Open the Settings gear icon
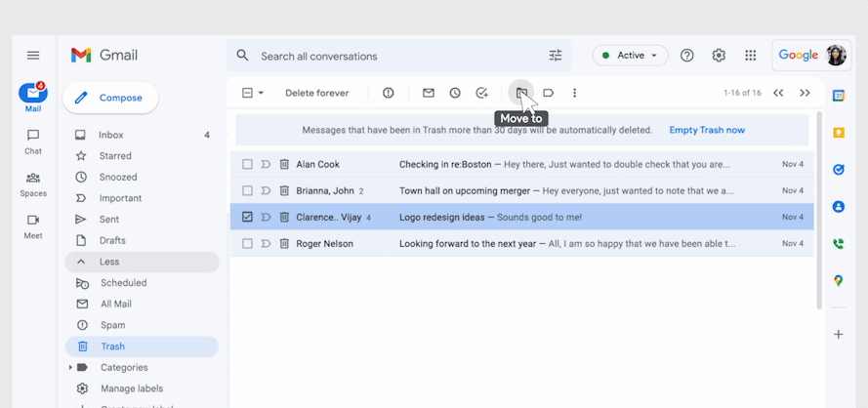Viewport: 868px width, 408px height. click(719, 56)
